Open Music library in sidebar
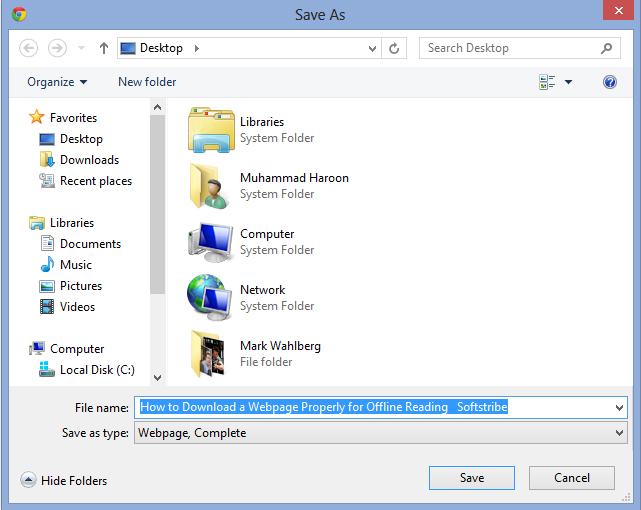Viewport: 641px width, 510px height. point(65,265)
